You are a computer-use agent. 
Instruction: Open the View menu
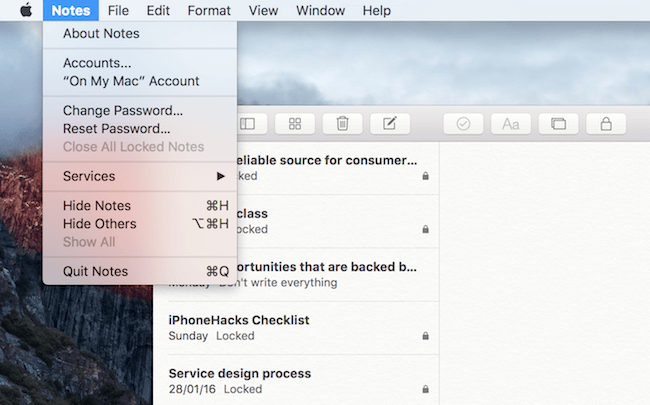click(263, 10)
